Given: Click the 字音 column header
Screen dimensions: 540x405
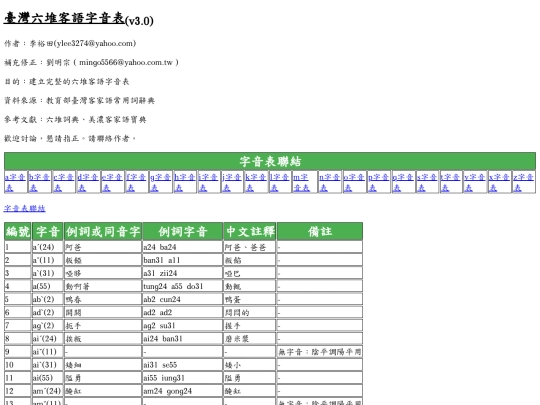Looking at the screenshot, I should click(x=48, y=231).
